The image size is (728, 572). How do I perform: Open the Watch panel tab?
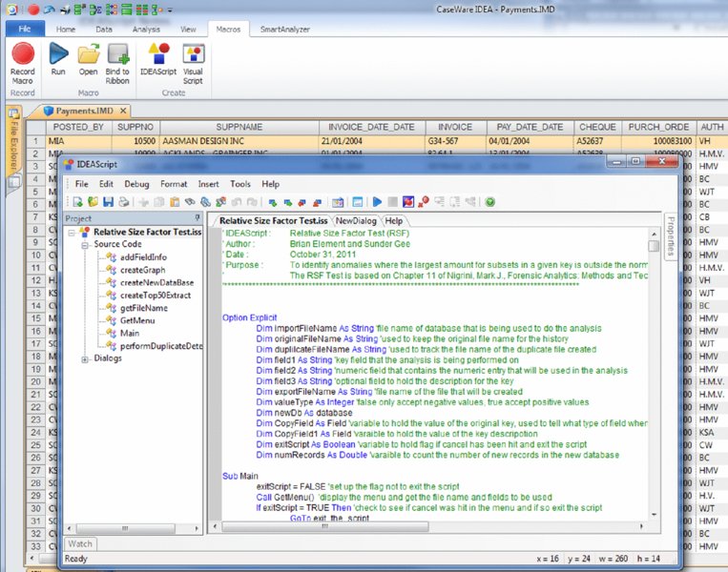click(x=80, y=543)
